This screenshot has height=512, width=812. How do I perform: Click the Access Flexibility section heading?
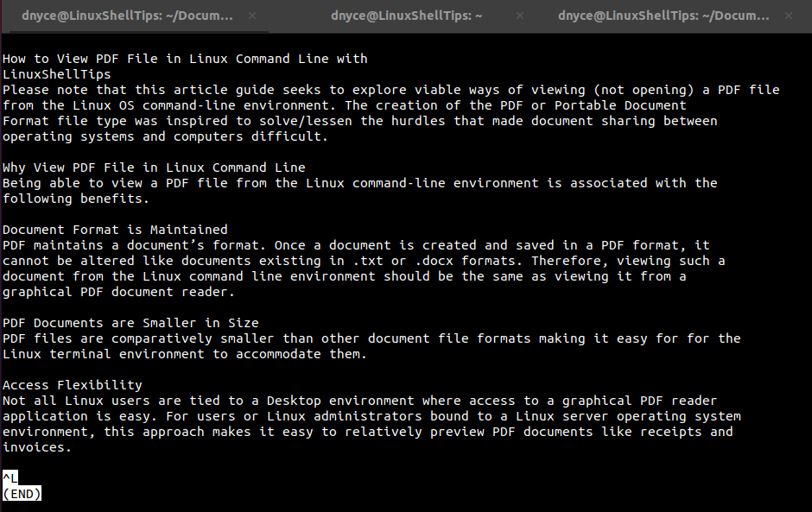point(72,384)
